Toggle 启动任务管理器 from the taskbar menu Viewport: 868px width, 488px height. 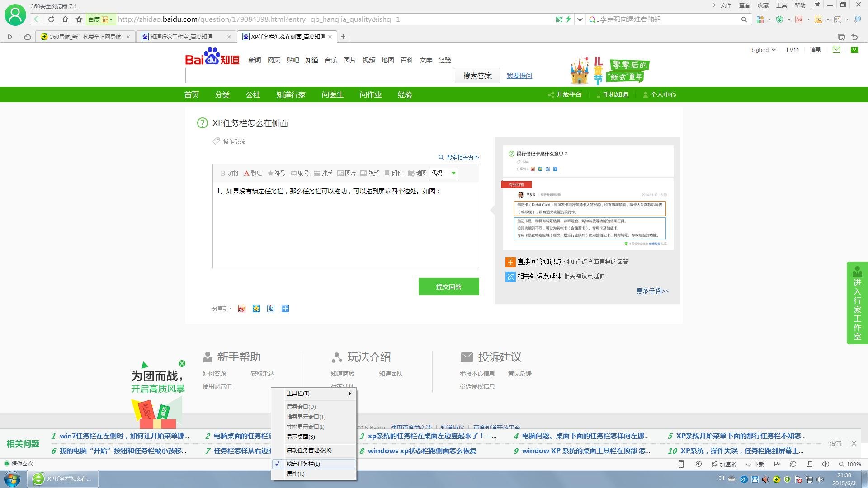tap(309, 450)
